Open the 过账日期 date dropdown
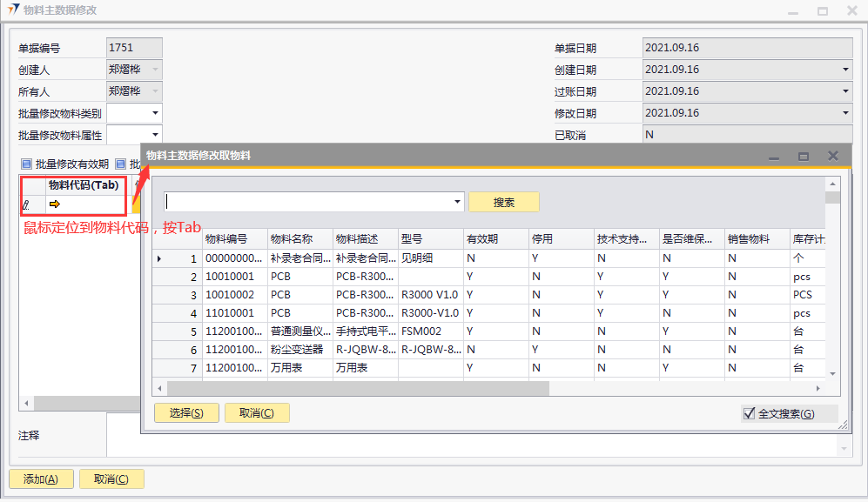Screen dimensions: 868x502 pos(844,91)
